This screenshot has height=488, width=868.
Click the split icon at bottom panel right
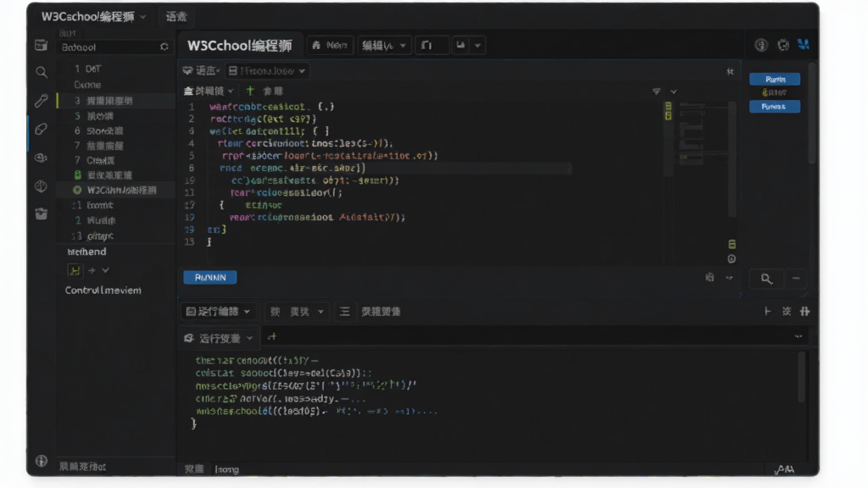[767, 312]
